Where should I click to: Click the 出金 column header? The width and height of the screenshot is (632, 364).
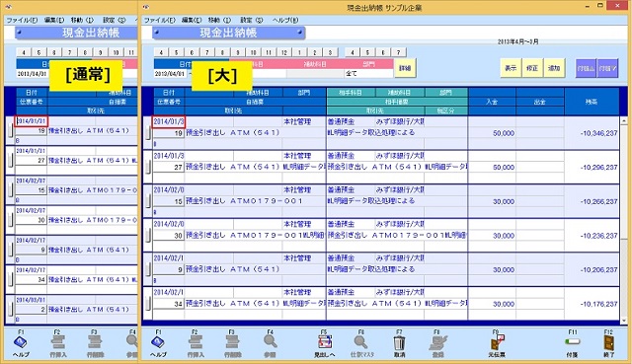(x=540, y=102)
